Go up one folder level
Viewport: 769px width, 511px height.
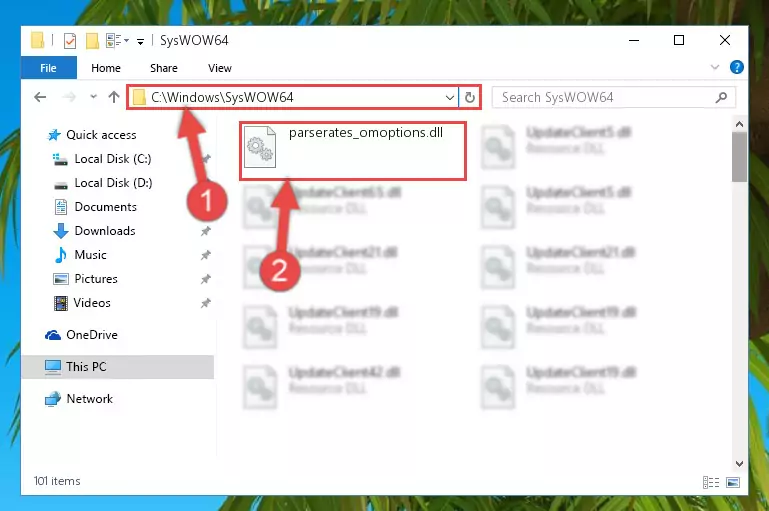[x=114, y=97]
